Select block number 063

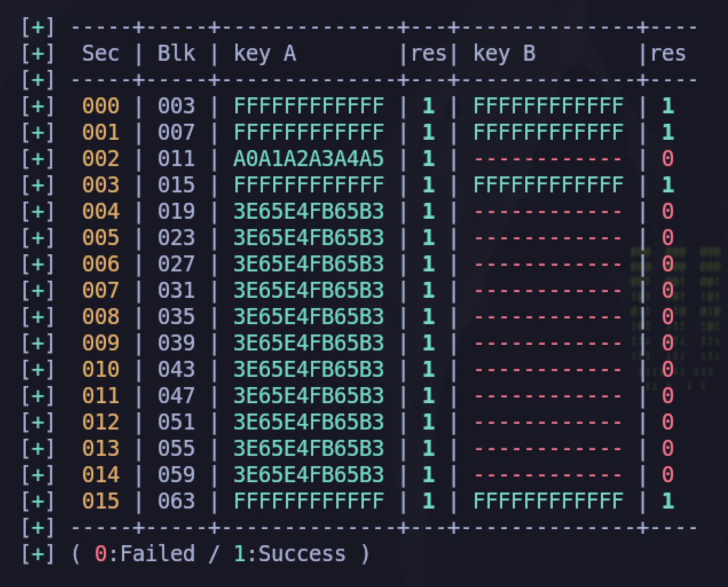tap(176, 501)
